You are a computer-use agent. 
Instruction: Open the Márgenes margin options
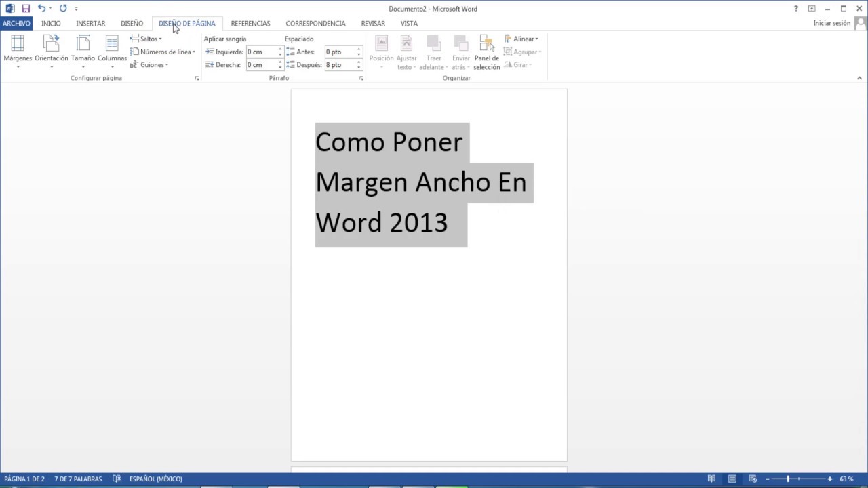click(x=18, y=52)
